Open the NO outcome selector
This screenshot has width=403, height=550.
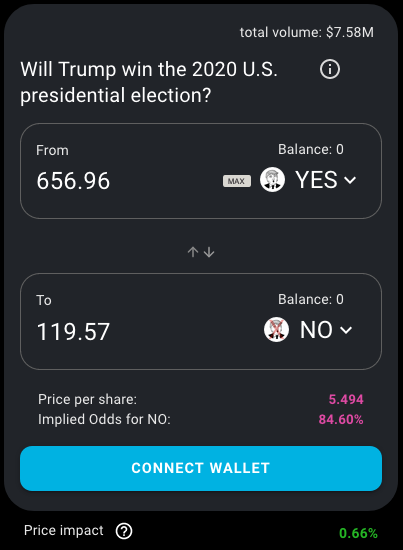308,330
